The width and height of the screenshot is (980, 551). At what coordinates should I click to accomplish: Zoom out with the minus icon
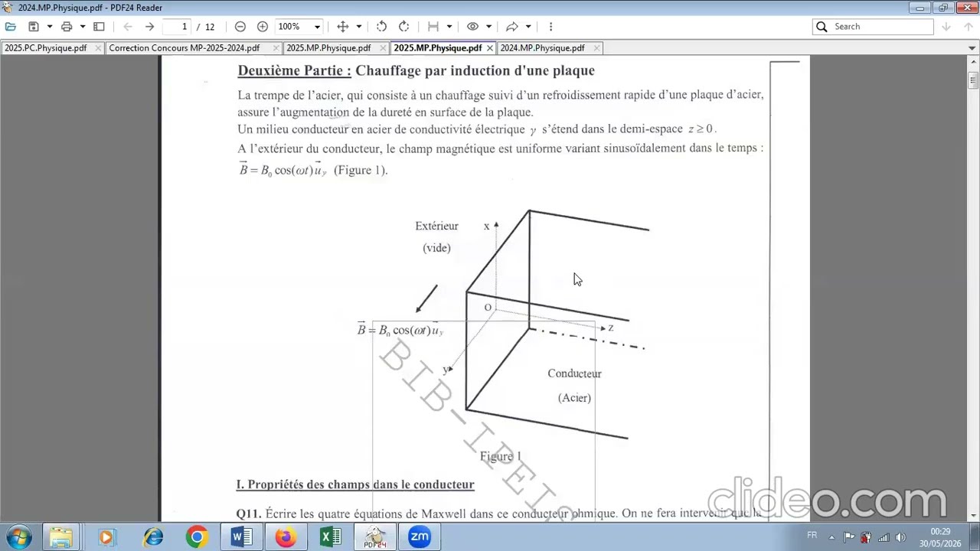click(x=240, y=27)
